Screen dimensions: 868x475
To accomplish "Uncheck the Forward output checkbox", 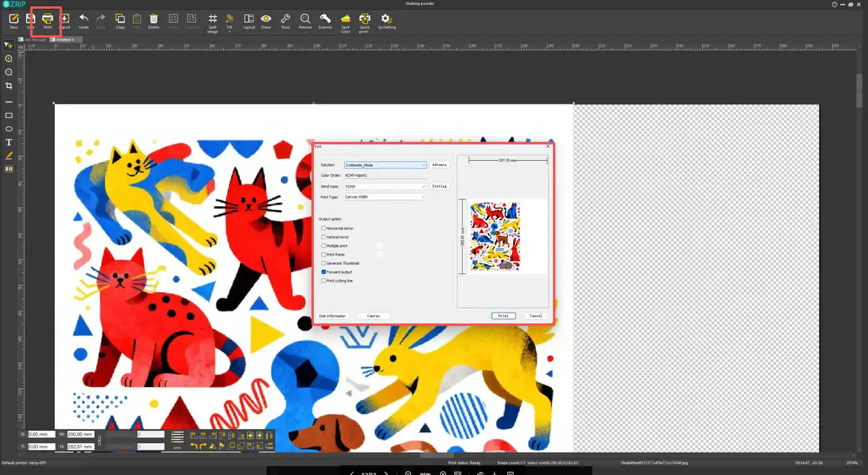I will click(x=323, y=272).
